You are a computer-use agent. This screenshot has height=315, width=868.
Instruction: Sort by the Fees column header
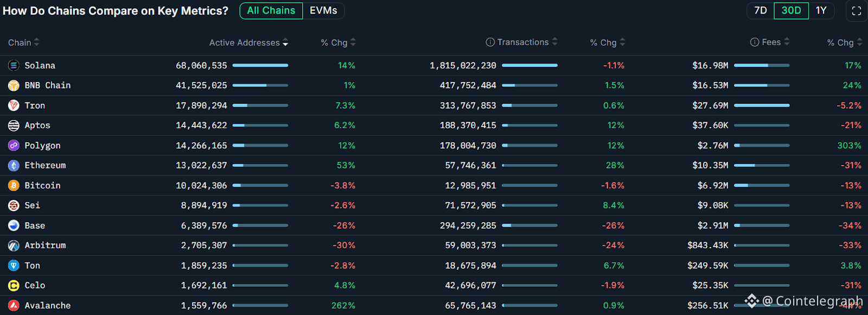pyautogui.click(x=771, y=42)
